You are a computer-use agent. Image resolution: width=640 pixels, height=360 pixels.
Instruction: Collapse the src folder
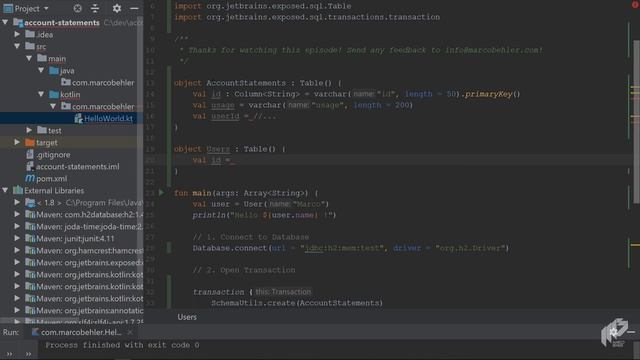17,46
